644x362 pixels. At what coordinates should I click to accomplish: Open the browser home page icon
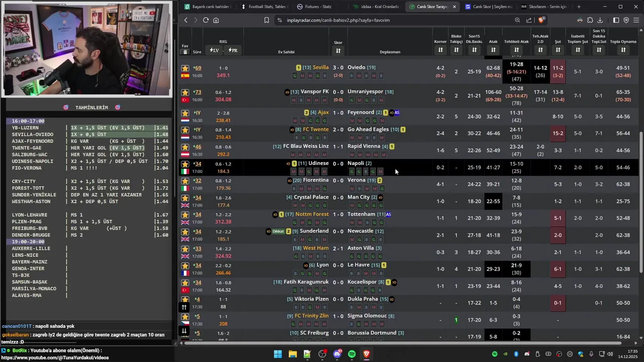click(x=216, y=20)
